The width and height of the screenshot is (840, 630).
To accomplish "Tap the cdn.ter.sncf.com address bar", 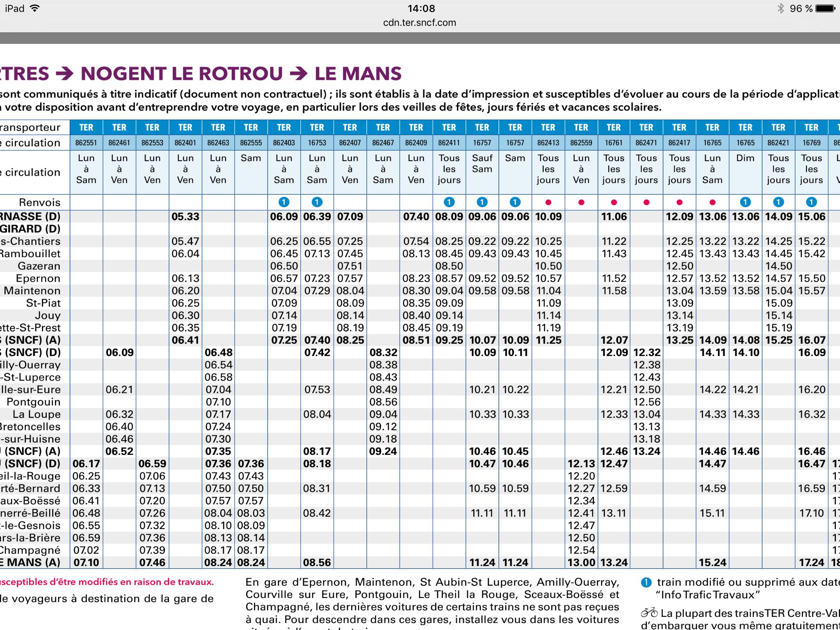I will [x=420, y=23].
